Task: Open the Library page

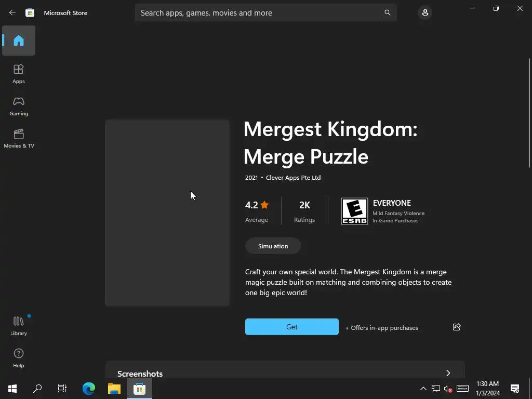Action: click(19, 326)
